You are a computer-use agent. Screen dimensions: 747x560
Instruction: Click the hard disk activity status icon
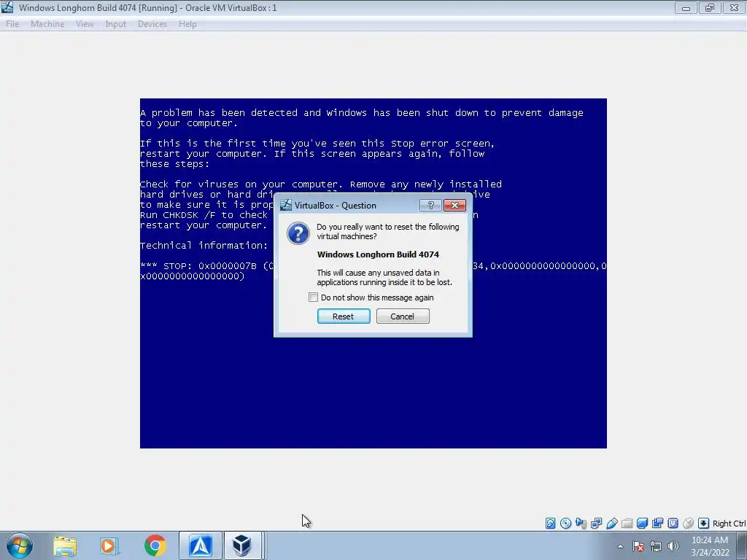coord(550,524)
